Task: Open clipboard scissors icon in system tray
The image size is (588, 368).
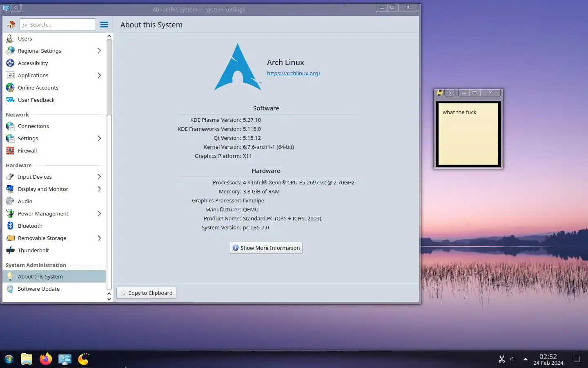Action: click(x=502, y=359)
